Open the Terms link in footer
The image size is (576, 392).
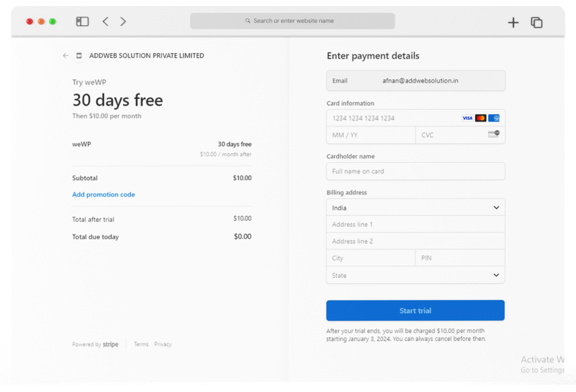tap(141, 344)
